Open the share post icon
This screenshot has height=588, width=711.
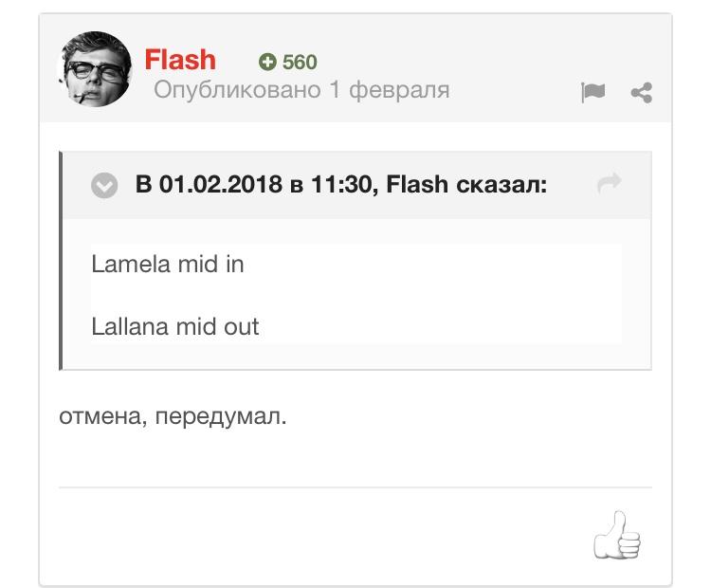coord(642,92)
